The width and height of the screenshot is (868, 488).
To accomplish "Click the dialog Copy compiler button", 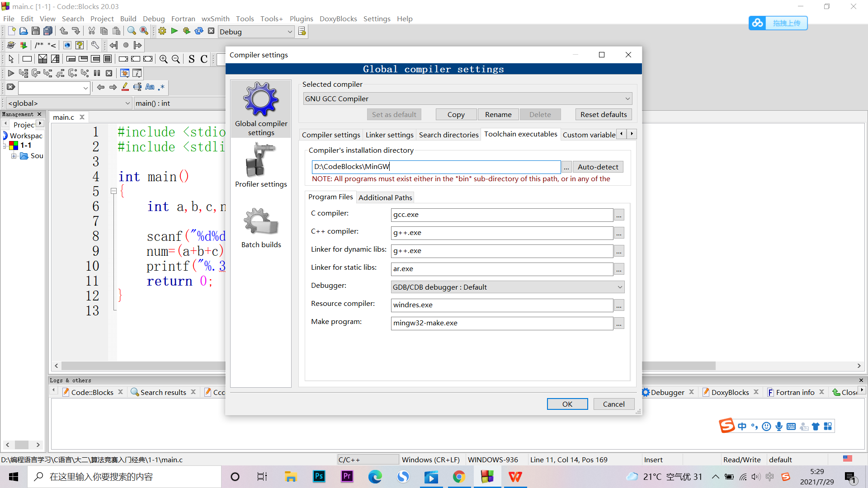I will tap(456, 115).
